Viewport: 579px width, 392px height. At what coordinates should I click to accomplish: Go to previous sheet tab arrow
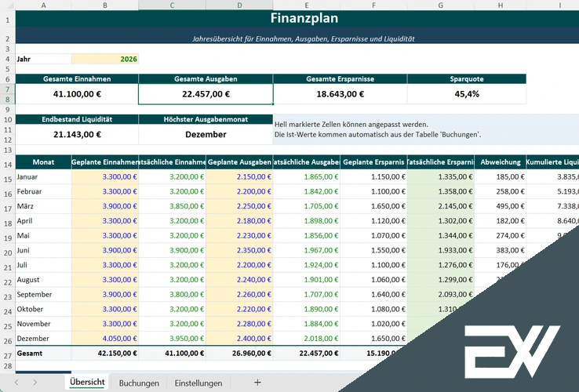click(16, 383)
